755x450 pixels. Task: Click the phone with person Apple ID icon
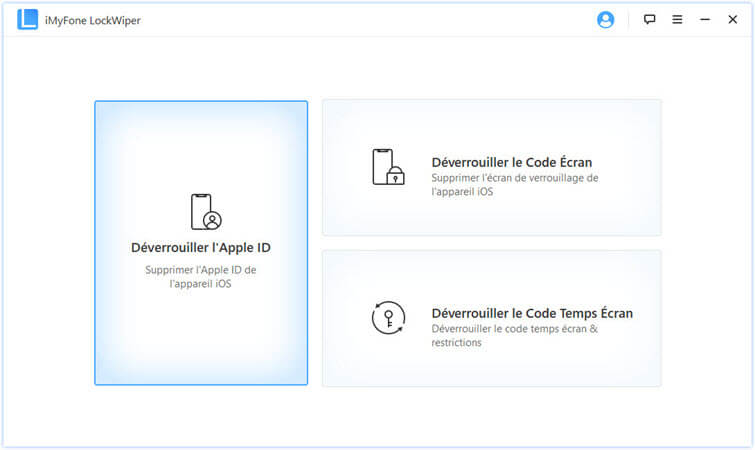point(206,212)
